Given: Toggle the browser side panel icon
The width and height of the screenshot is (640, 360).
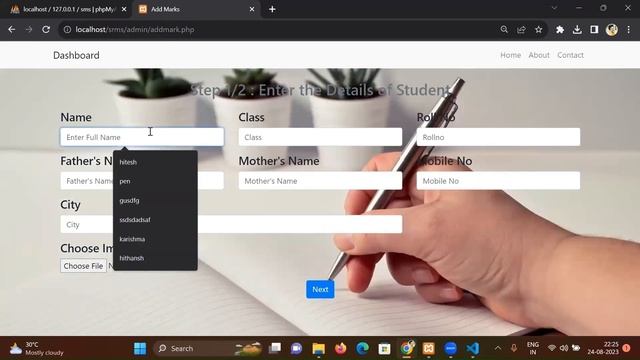Looking at the screenshot, I should tap(594, 29).
